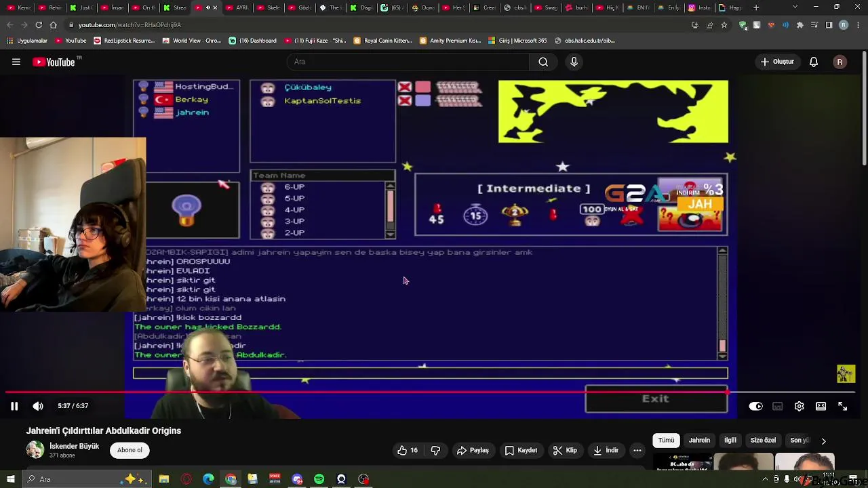Click the taskbar Ara search box
Image resolution: width=868 pixels, height=488 pixels.
click(x=88, y=479)
